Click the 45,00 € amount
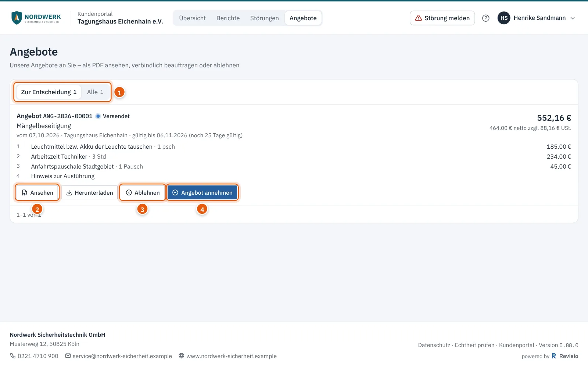This screenshot has width=588, height=368. [x=560, y=166]
